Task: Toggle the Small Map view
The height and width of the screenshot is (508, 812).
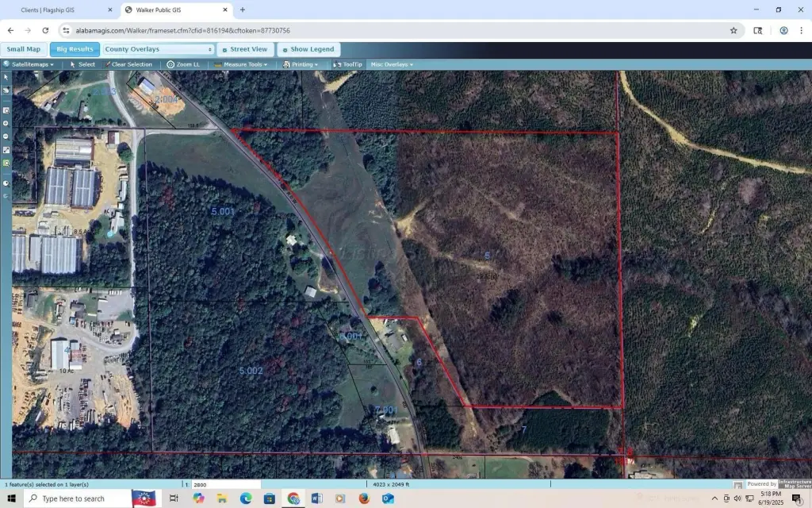Action: coord(24,49)
